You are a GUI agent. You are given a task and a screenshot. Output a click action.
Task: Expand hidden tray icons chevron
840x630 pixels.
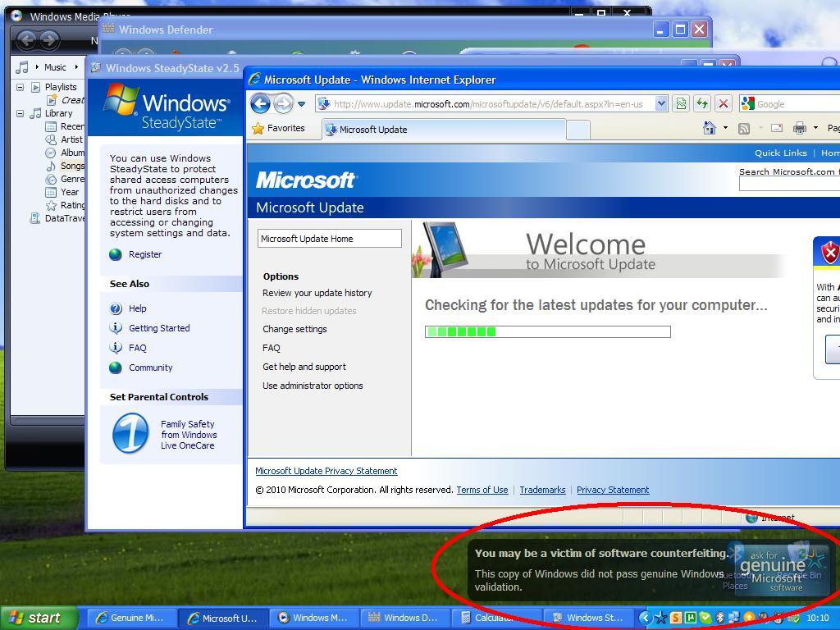[645, 619]
